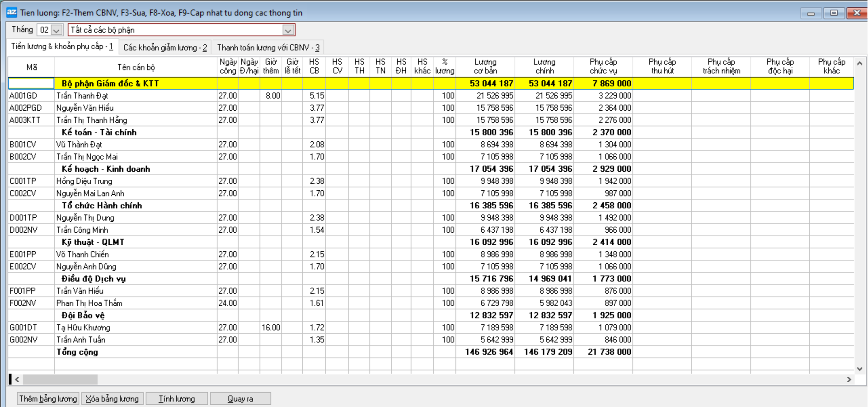Click the empty Mã cell in highlighted row
868x407 pixels.
(x=31, y=84)
